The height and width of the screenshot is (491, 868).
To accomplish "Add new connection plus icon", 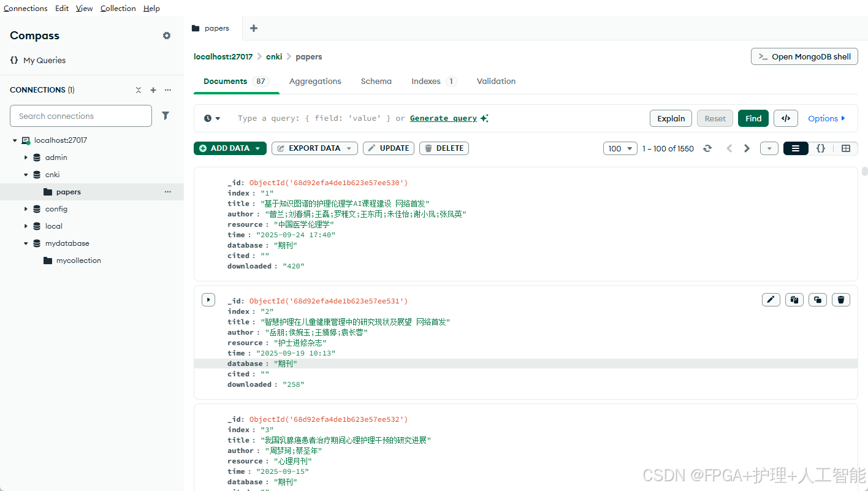I will [x=153, y=90].
